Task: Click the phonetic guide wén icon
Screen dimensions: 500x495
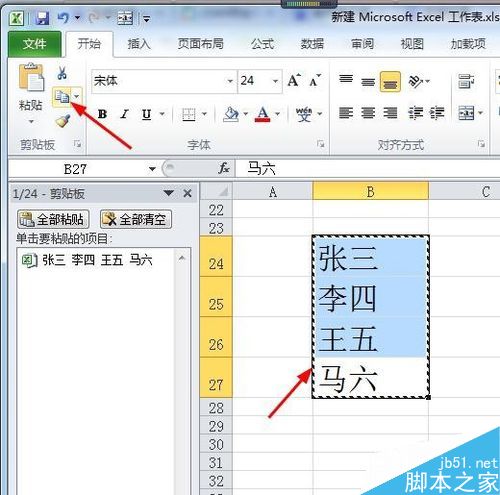Action: (x=304, y=114)
